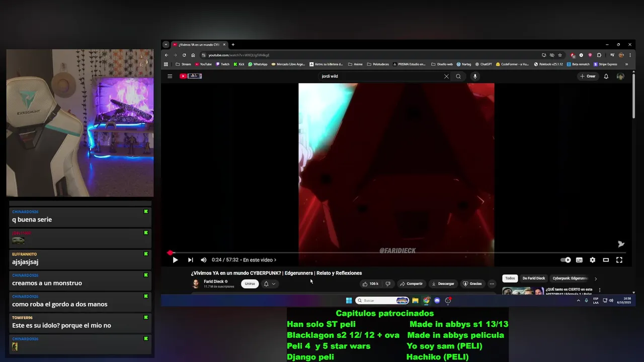Show more filter chips with arrow
The height and width of the screenshot is (362, 644).
click(596, 279)
